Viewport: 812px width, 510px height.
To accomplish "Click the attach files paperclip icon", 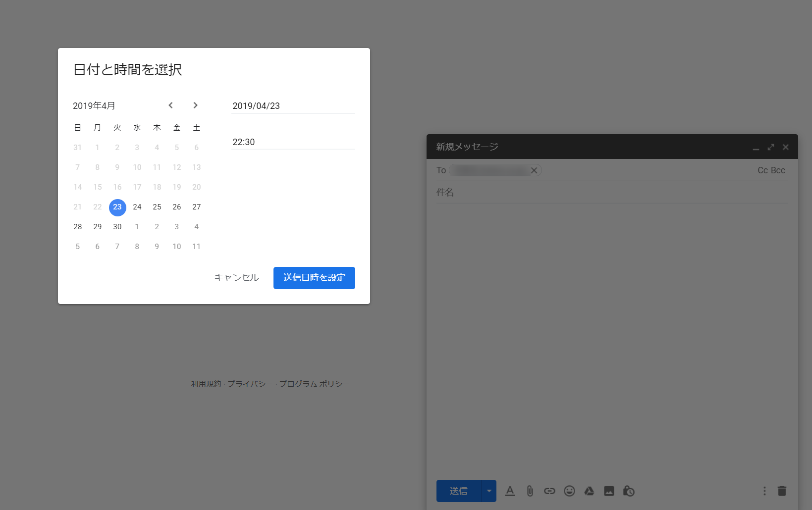I will point(530,491).
